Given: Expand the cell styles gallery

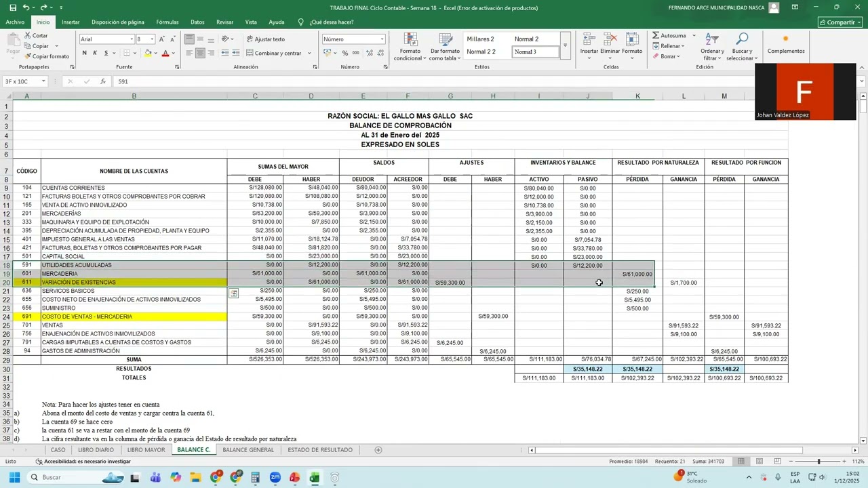Looking at the screenshot, I should [x=565, y=46].
